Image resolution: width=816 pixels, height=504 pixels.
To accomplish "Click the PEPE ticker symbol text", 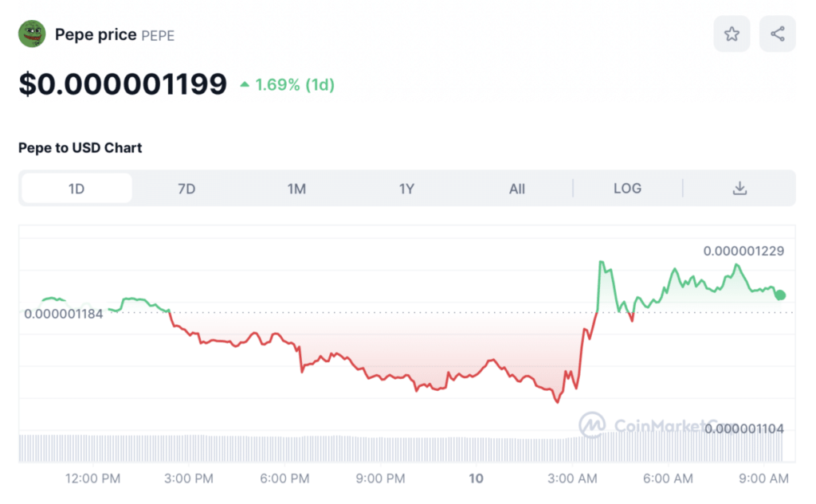I will (x=158, y=35).
